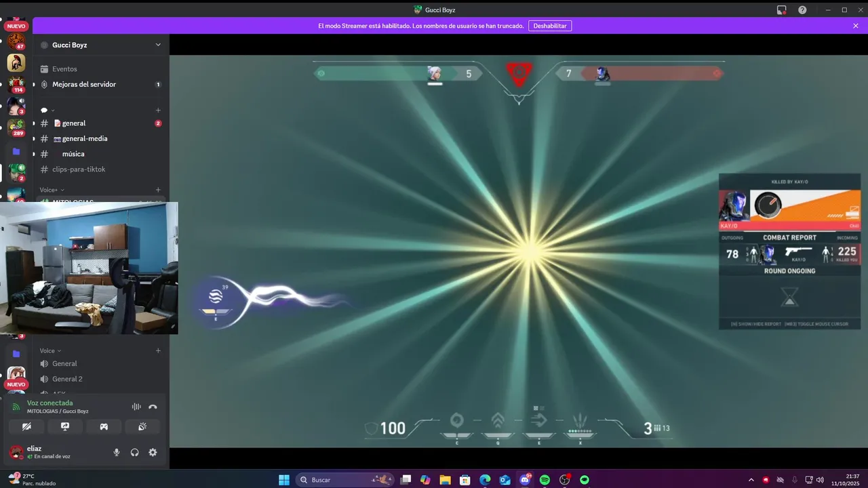868x488 pixels.
Task: Collapse the Voice category
Action: pyautogui.click(x=50, y=350)
